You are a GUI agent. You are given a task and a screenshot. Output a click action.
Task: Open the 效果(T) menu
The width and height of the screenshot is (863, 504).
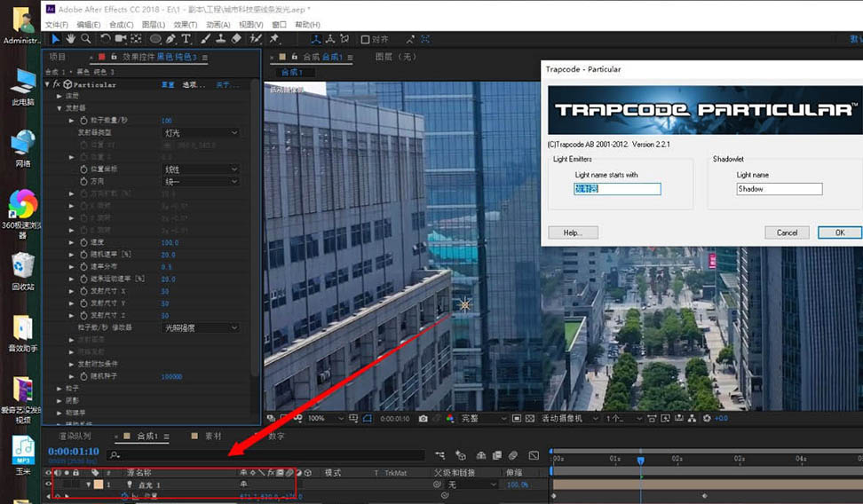coord(186,24)
